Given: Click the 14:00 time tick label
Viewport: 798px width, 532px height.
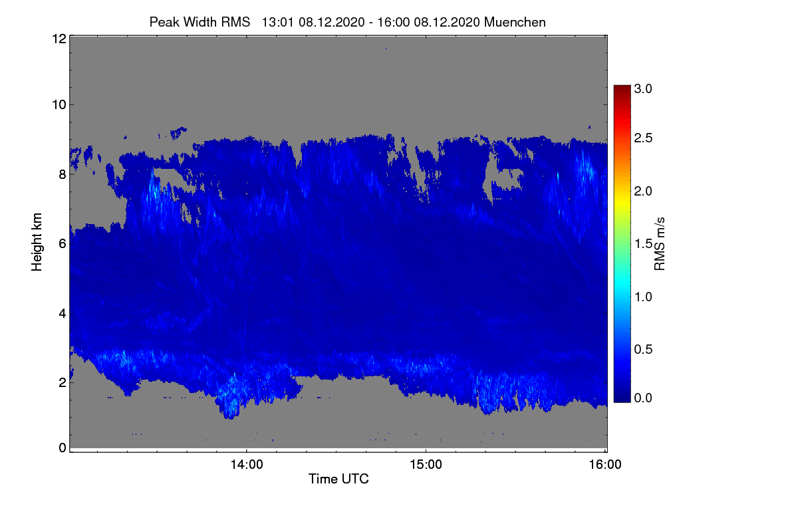Looking at the screenshot, I should pos(247,465).
